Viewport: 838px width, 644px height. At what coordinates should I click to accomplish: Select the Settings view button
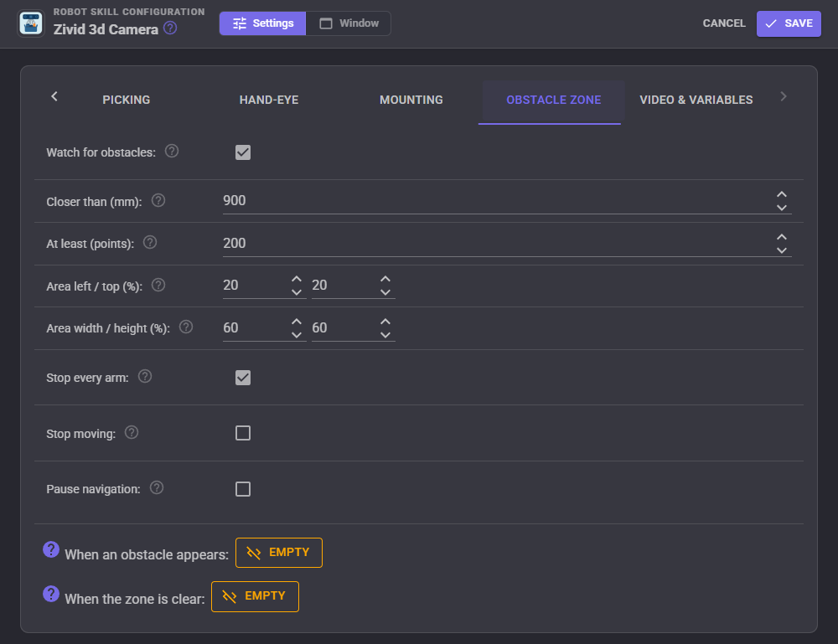(x=263, y=23)
